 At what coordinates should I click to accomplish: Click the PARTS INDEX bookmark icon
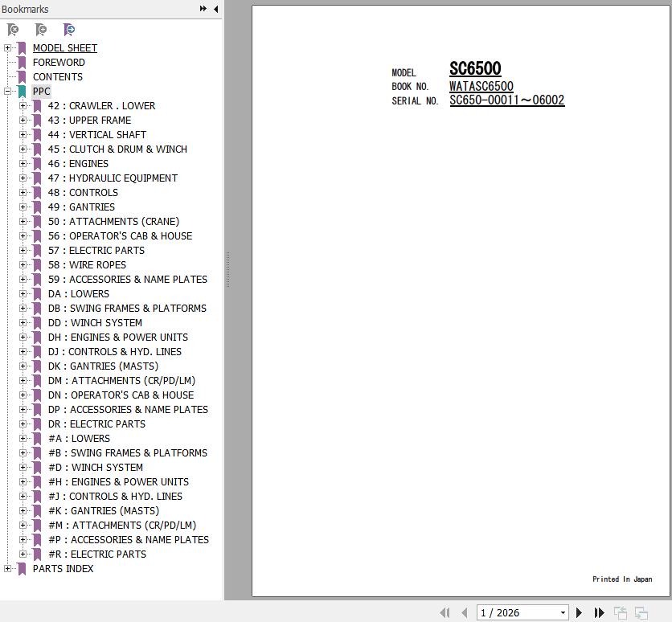tap(22, 568)
